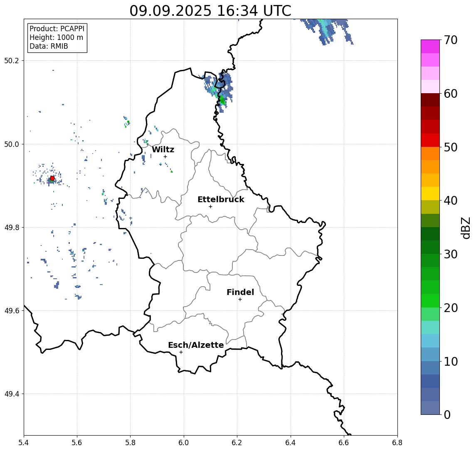The width and height of the screenshot is (476, 451).
Task: Click the 70 value on colorbar
Action: 451,40
